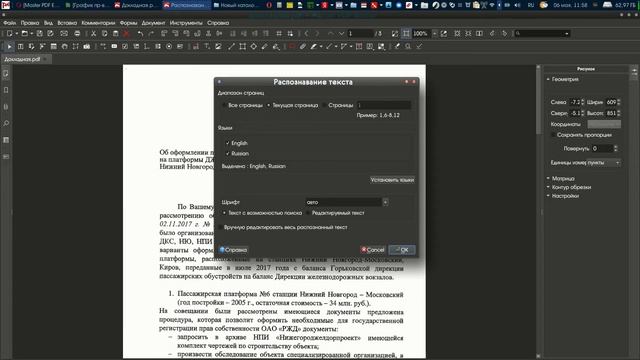Screen dimensions: 640x360
Task: Open the 'Файл' menu
Action: (x=9, y=23)
